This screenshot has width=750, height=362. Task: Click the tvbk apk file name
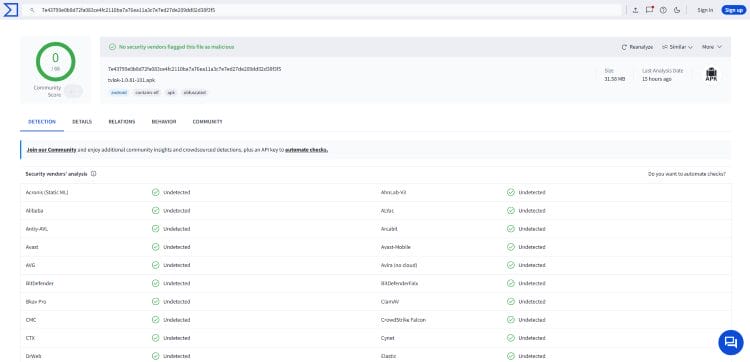pos(132,80)
